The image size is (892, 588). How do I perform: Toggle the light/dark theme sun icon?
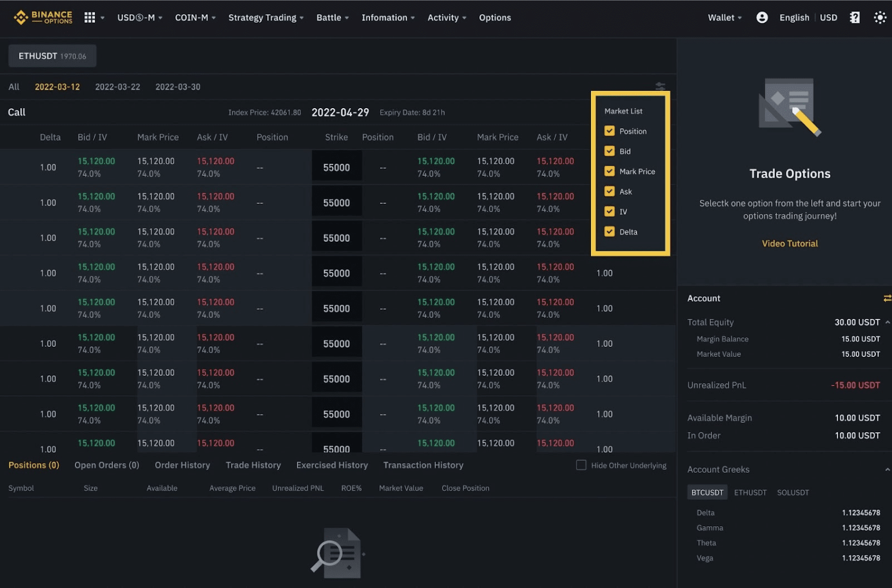pyautogui.click(x=880, y=18)
